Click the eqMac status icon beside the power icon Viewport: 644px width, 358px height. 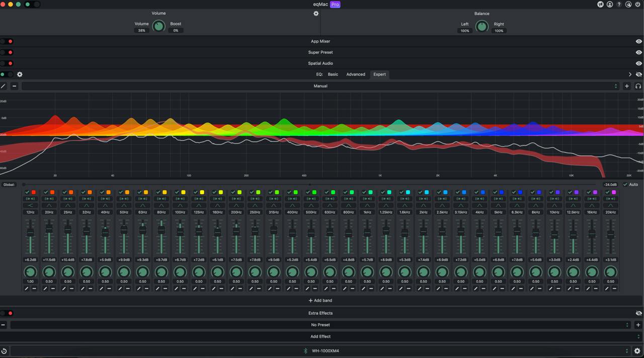pyautogui.click(x=628, y=5)
